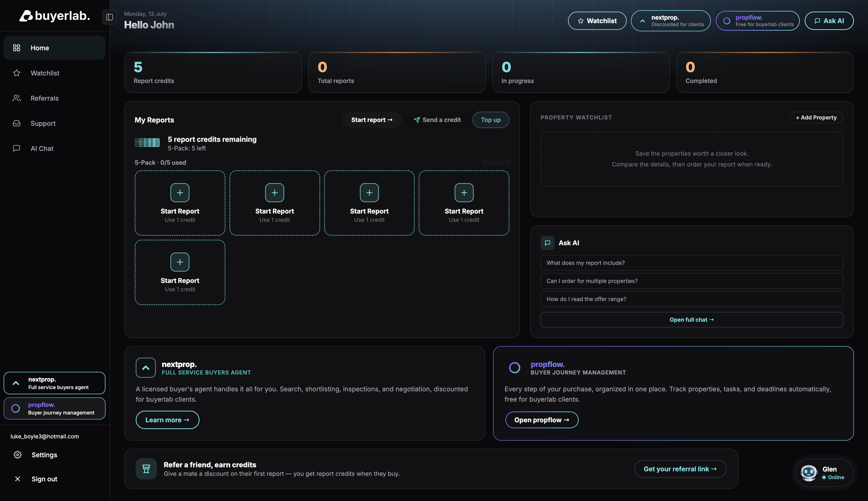The width and height of the screenshot is (868, 501).
Task: Click the nextprop Discounted for clients button
Action: coord(671,21)
